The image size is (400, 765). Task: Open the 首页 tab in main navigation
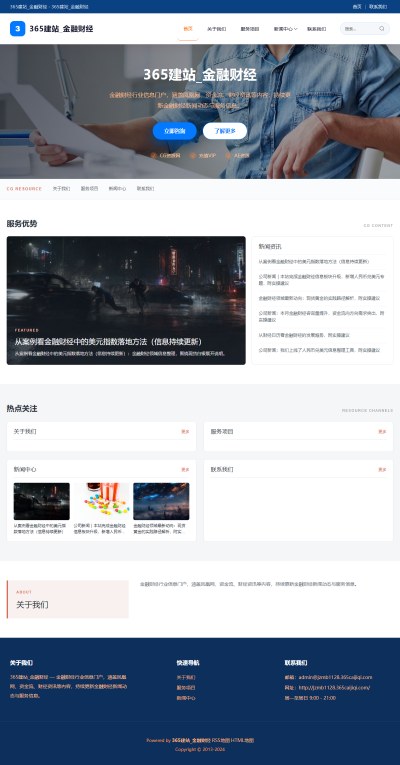pyautogui.click(x=188, y=29)
